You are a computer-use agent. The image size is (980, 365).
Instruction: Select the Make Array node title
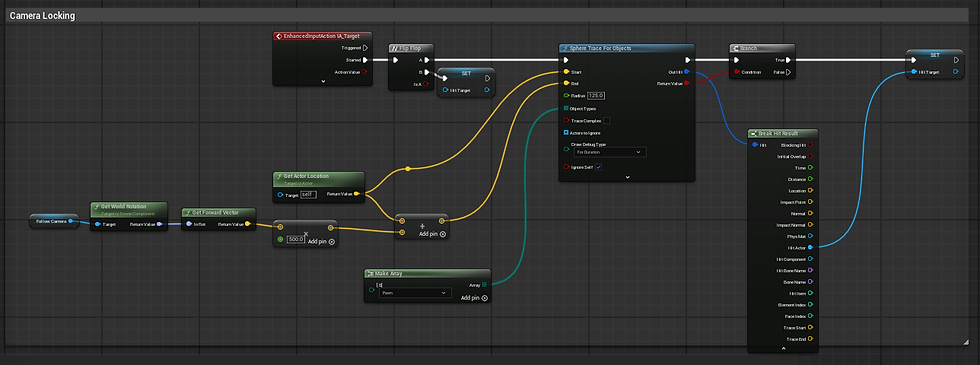[x=389, y=273]
